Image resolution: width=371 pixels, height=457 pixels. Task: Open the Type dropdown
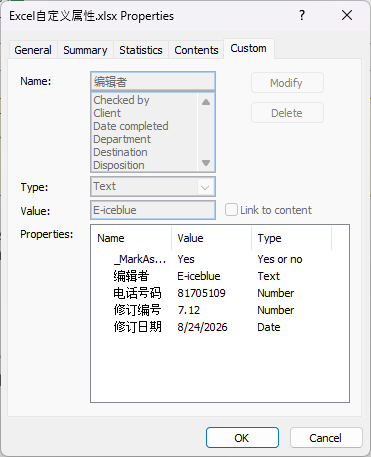click(205, 187)
